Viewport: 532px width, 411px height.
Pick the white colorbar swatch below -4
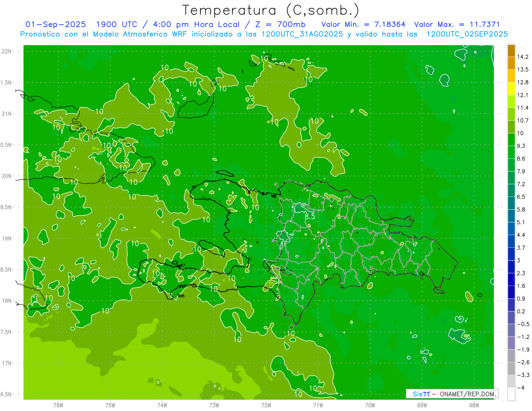[x=511, y=394]
